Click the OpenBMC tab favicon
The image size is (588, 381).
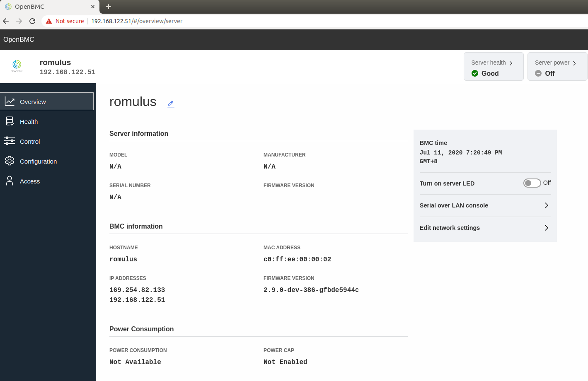[x=8, y=7]
